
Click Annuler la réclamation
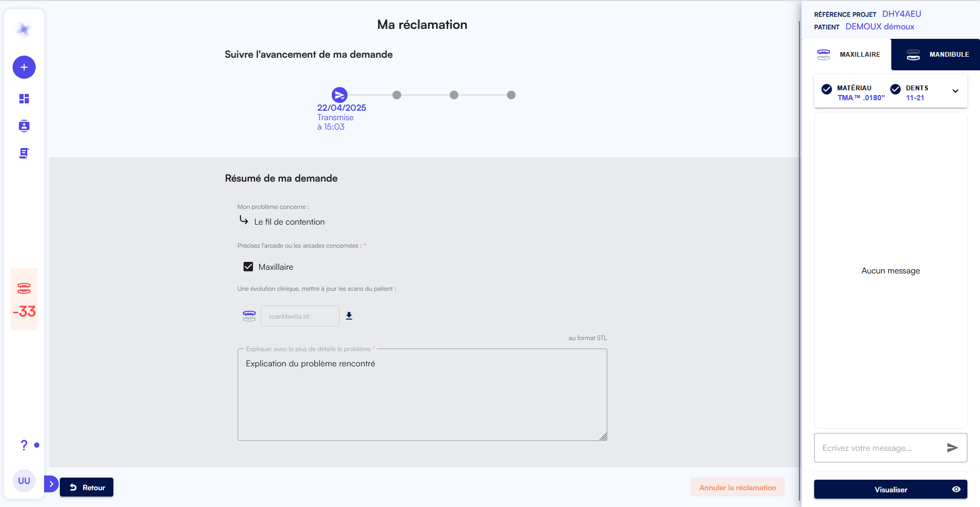pos(737,487)
